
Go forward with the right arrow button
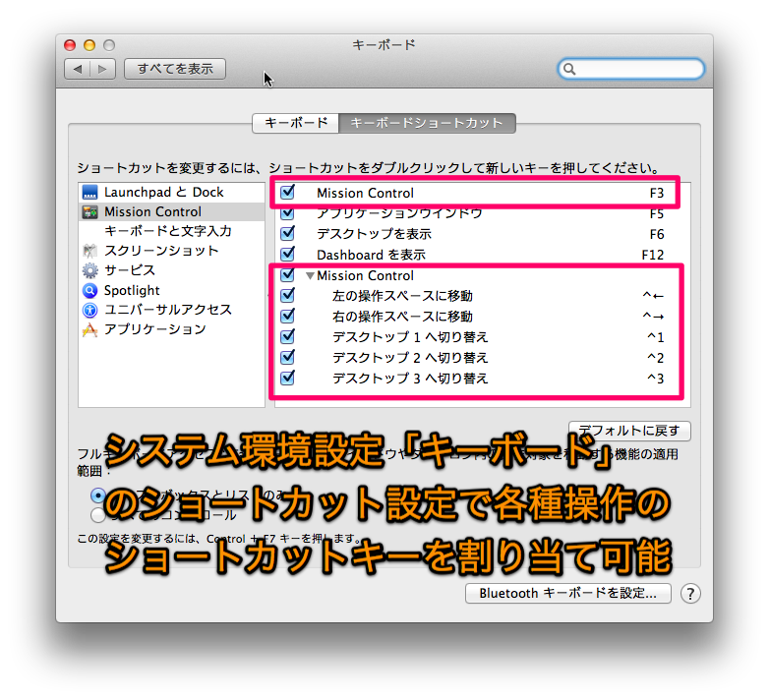(x=102, y=69)
